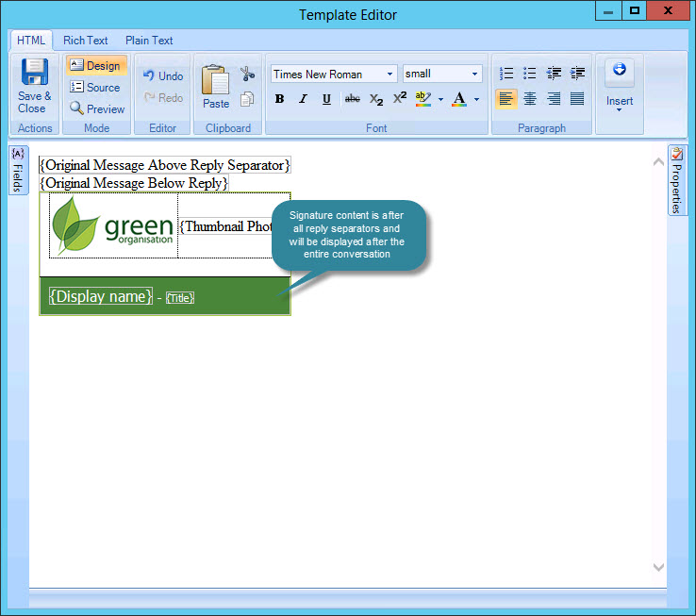Image resolution: width=696 pixels, height=616 pixels.
Task: Toggle underline formatting
Action: 326,99
